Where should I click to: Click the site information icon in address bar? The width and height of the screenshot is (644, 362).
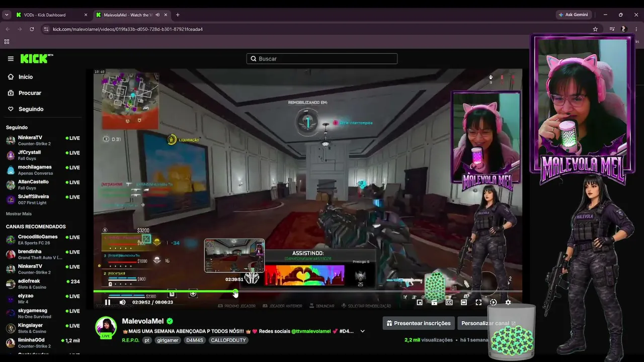(x=46, y=29)
